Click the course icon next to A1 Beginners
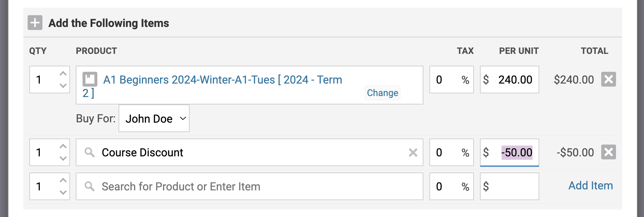 (x=90, y=80)
